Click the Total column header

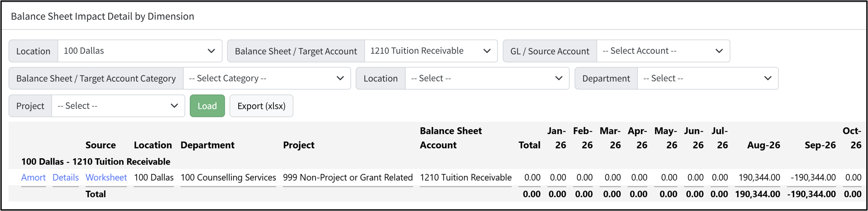point(530,145)
